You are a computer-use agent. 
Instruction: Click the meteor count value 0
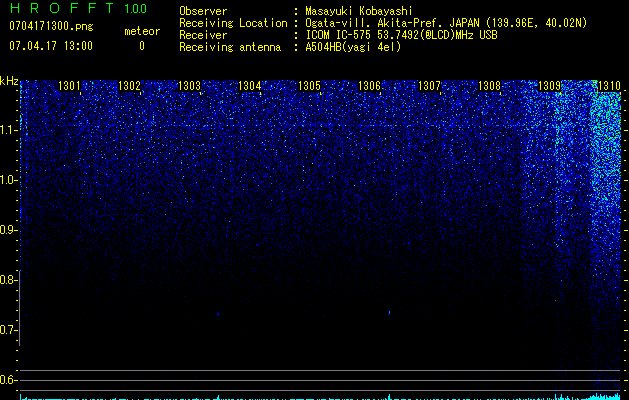pos(142,46)
